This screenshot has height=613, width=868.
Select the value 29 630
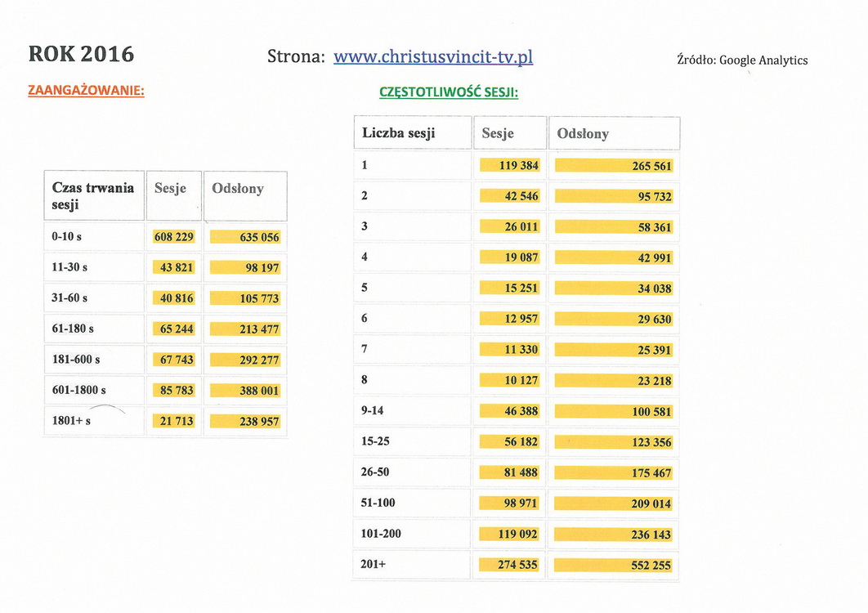655,320
